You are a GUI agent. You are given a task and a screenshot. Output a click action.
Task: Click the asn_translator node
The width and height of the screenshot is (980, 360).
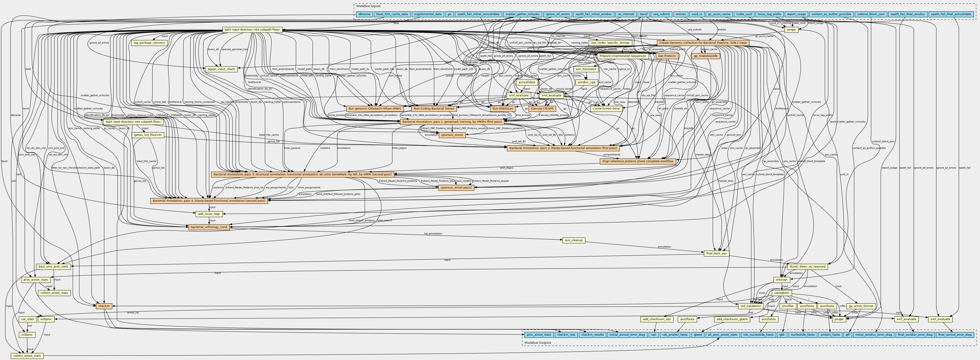pyautogui.click(x=586, y=69)
